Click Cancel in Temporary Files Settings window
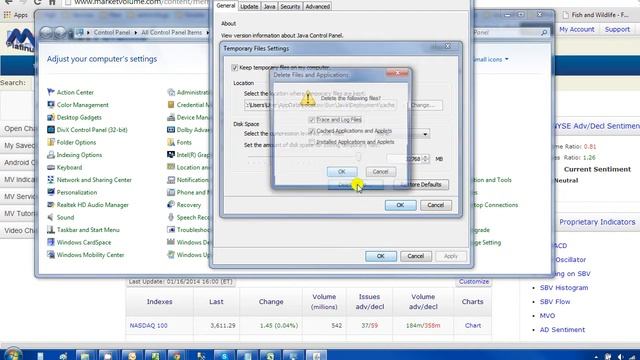The width and height of the screenshot is (640, 360). (x=436, y=205)
